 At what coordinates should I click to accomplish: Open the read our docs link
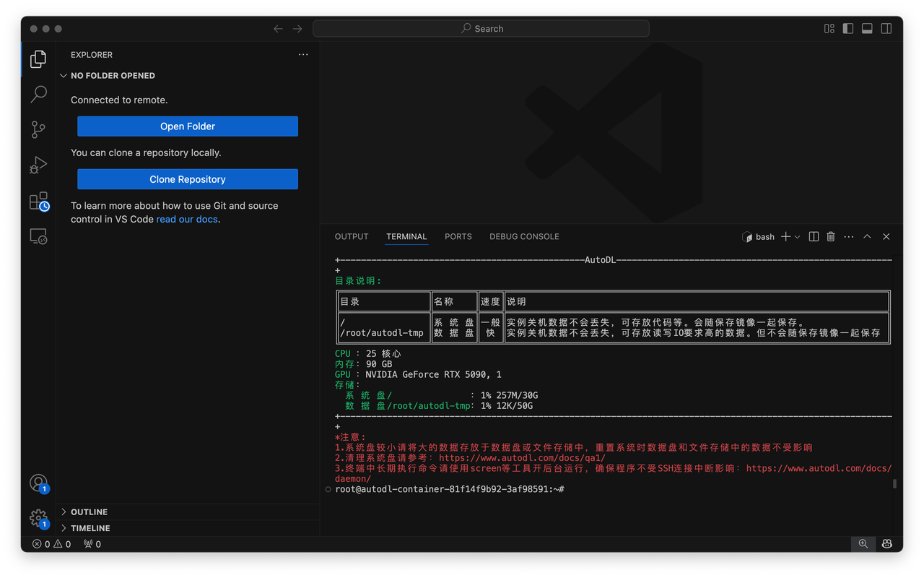coord(187,219)
